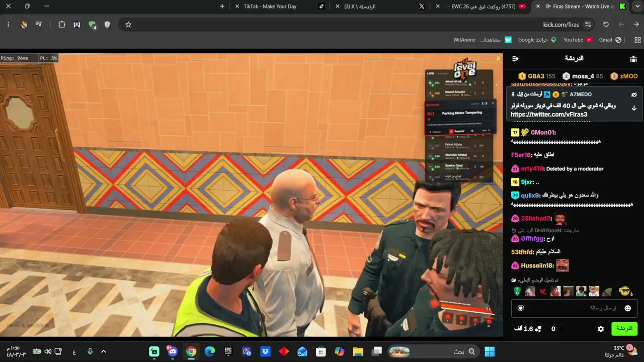
Task: Click the A7MEDO username in pinned message
Action: [x=581, y=95]
